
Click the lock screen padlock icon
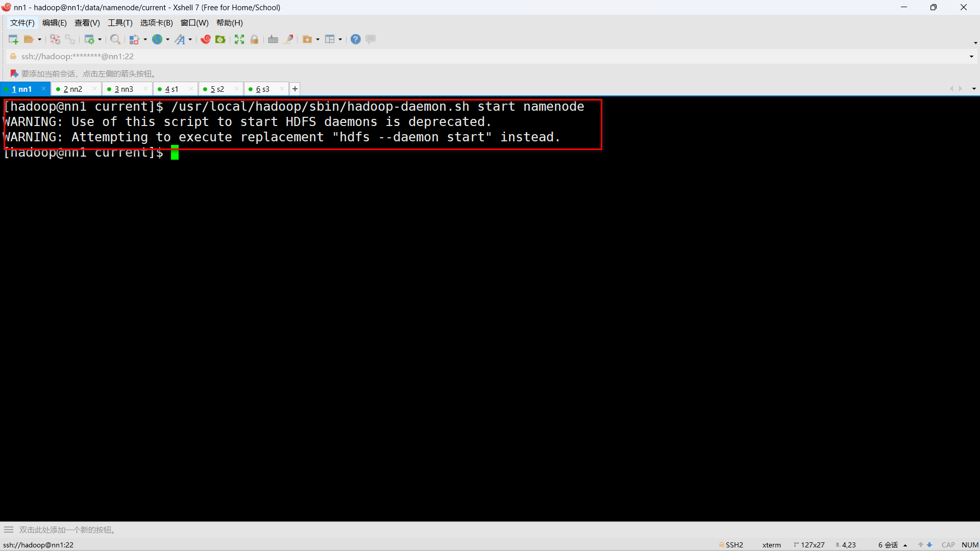click(254, 39)
